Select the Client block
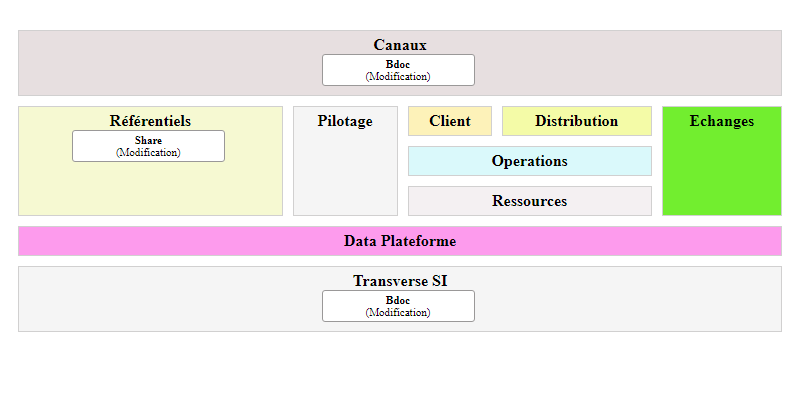The image size is (800, 400). tap(450, 121)
